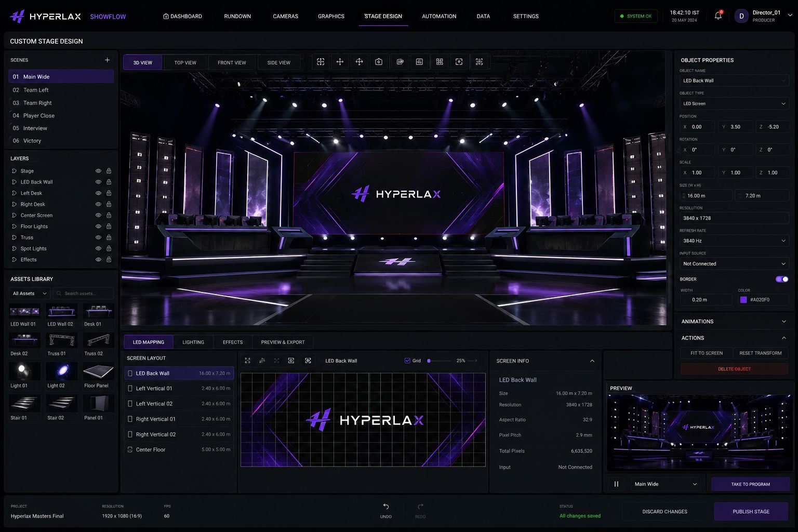Click the last snap icon in viewport toolbar
The height and width of the screenshot is (532, 798).
pos(479,62)
